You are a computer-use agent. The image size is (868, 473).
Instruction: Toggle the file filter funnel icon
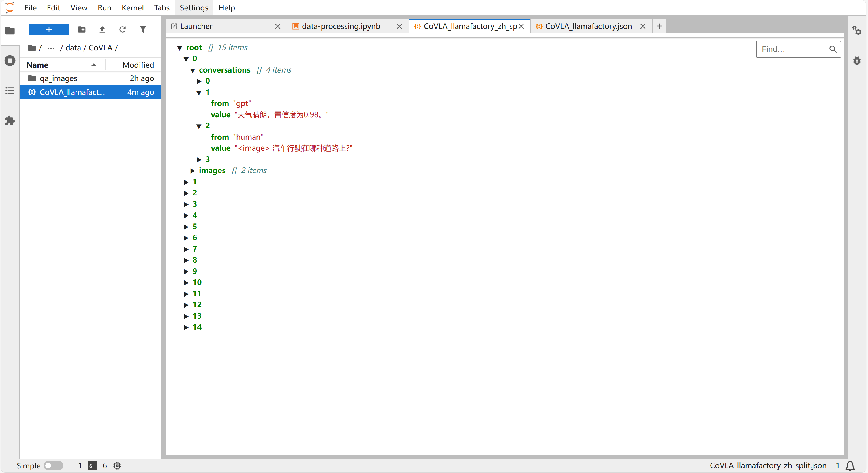[x=143, y=30]
